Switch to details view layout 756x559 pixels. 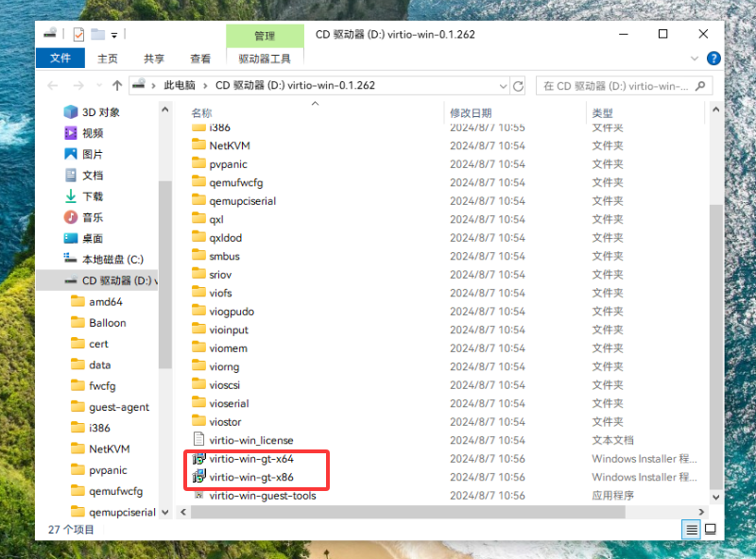[x=692, y=529]
